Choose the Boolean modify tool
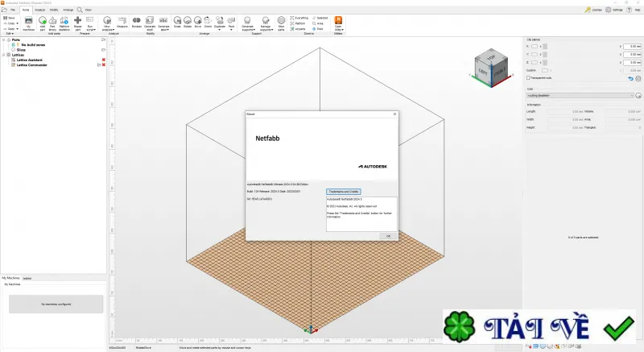The image size is (644, 352). click(137, 23)
